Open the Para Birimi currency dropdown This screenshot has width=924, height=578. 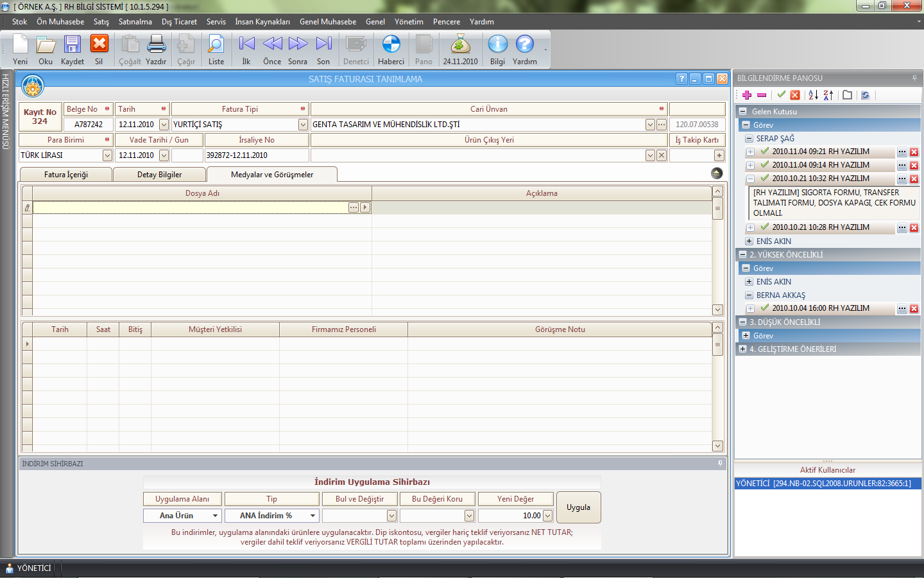pyautogui.click(x=107, y=155)
